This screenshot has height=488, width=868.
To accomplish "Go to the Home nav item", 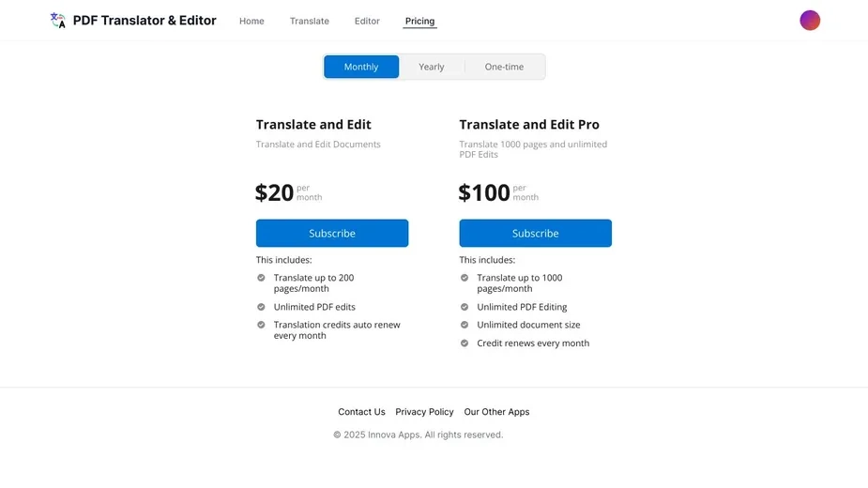I will pyautogui.click(x=251, y=21).
